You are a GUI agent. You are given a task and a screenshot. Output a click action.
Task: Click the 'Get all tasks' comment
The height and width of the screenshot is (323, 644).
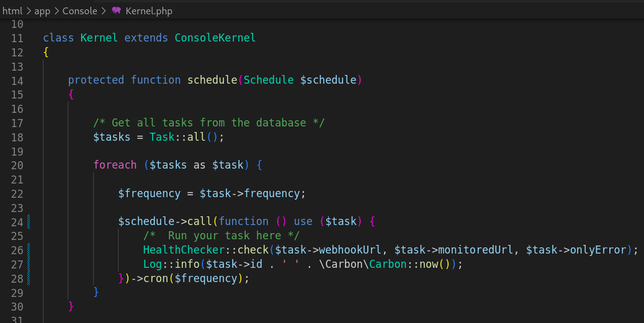click(208, 123)
